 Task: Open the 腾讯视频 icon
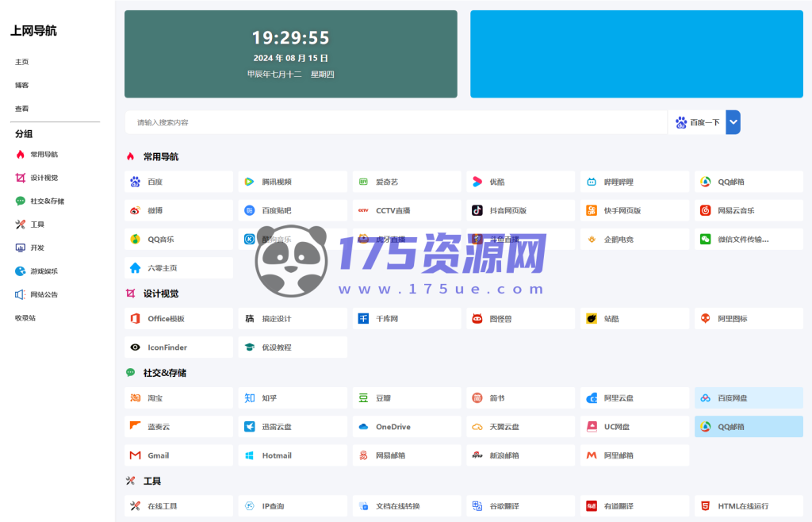click(x=249, y=182)
